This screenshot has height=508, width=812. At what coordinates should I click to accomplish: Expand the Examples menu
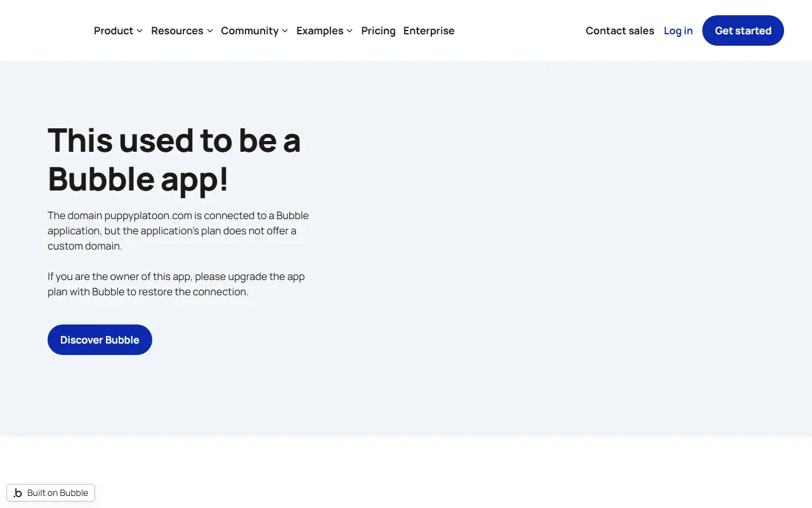(x=324, y=30)
